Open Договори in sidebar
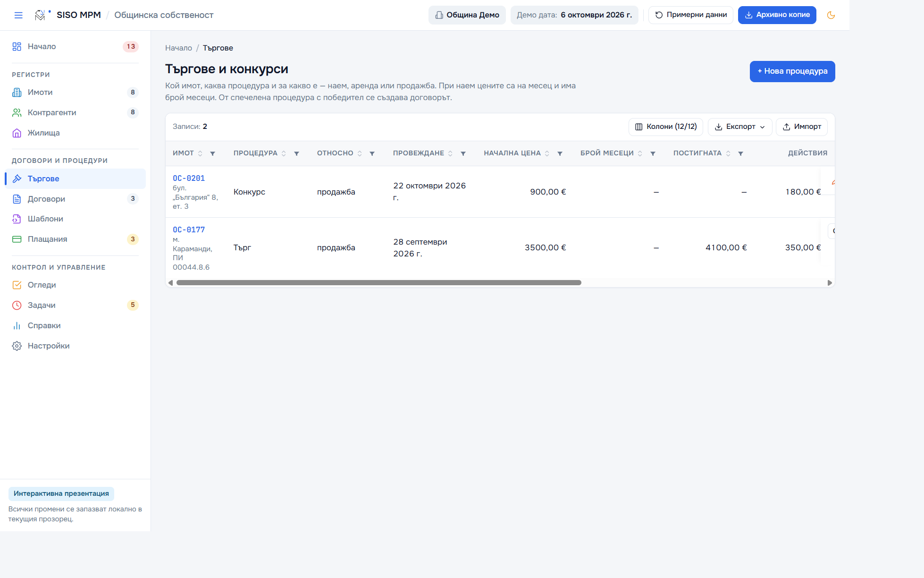 75,199
